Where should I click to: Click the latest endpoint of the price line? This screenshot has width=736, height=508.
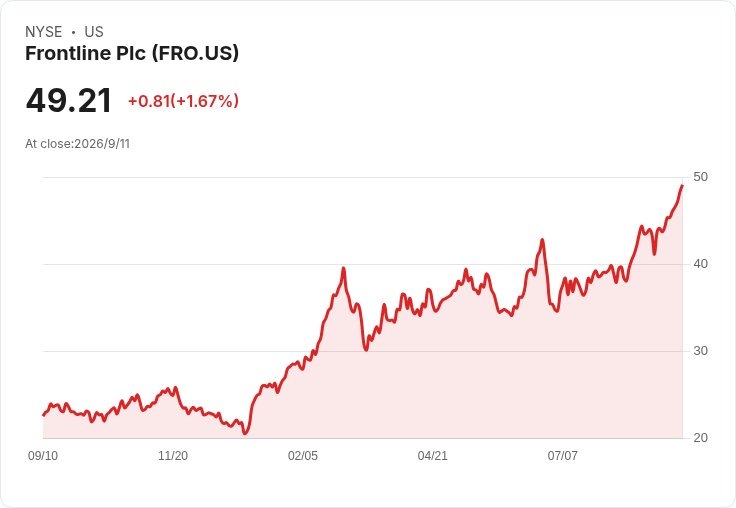coord(682,186)
